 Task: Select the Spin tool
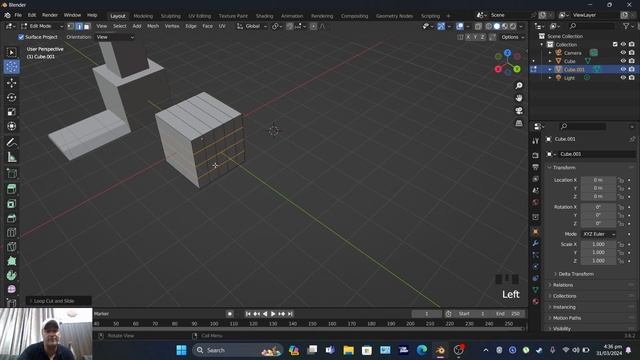click(11, 276)
